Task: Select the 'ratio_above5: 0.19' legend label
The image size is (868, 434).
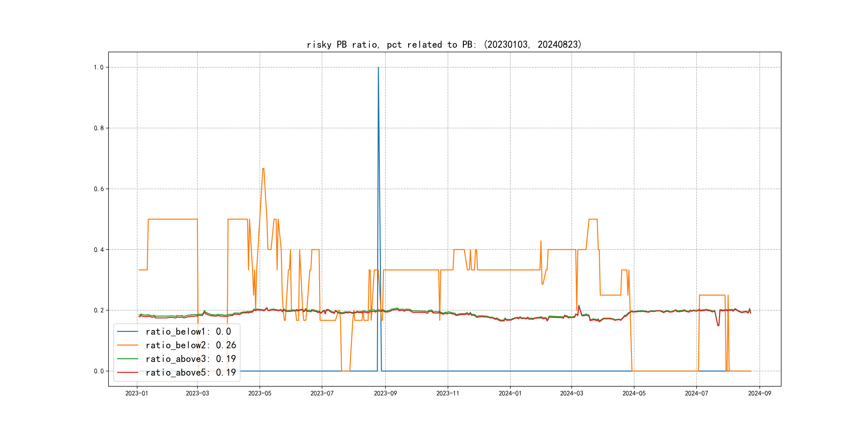Action: click(x=191, y=372)
